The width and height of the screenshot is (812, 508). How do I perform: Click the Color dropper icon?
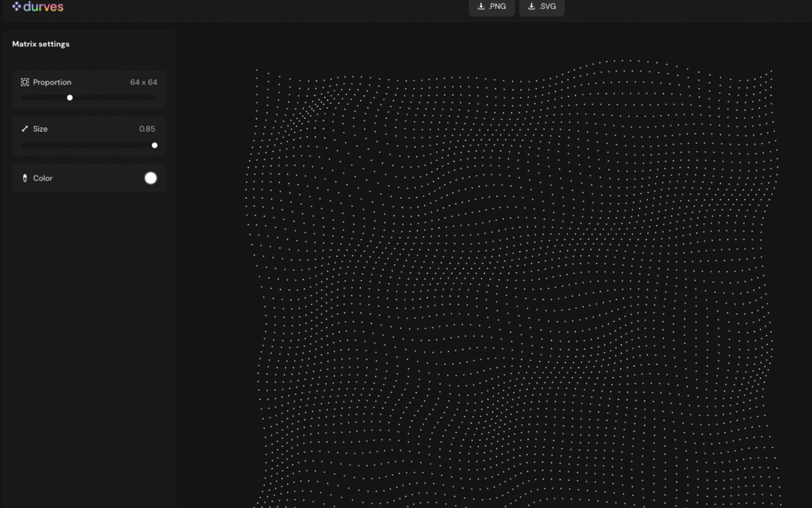pos(25,178)
